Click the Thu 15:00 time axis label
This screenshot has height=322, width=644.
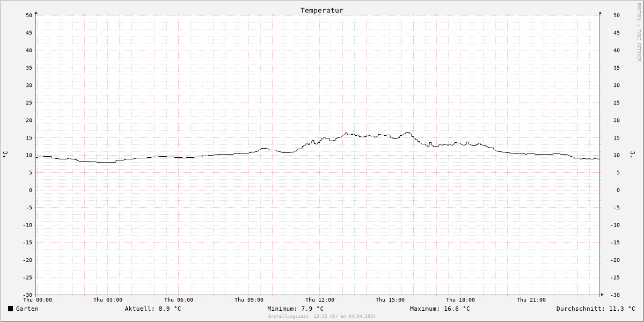click(390, 300)
